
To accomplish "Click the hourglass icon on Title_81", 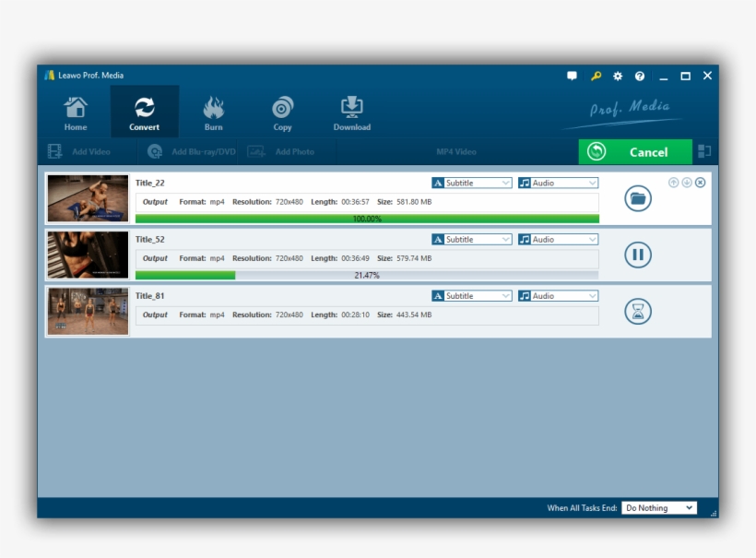I will 637,311.
